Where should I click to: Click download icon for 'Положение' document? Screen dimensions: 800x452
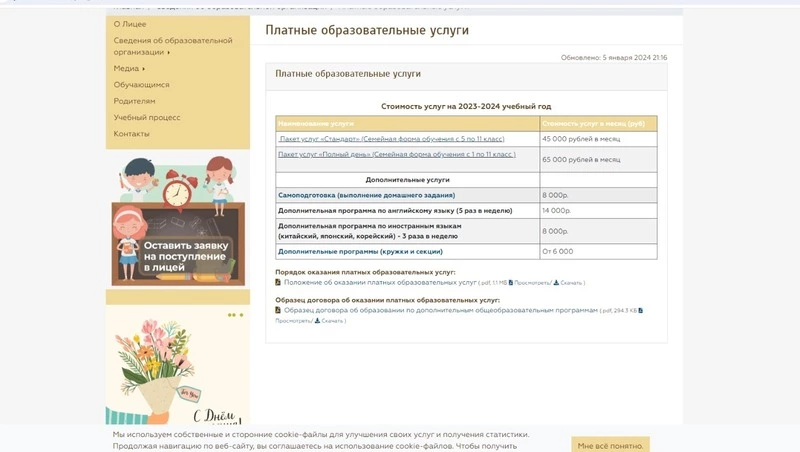557,283
